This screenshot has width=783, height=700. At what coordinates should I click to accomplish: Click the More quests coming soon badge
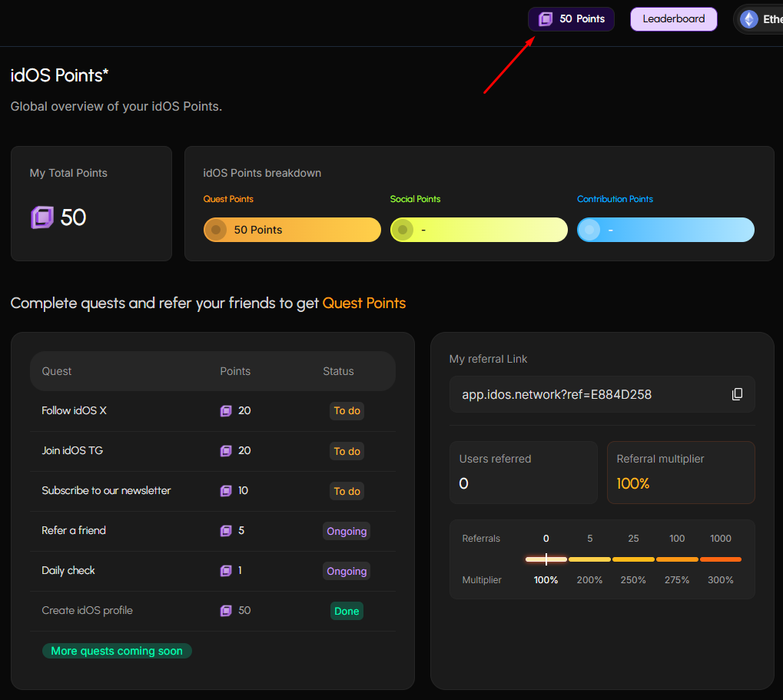pyautogui.click(x=117, y=651)
